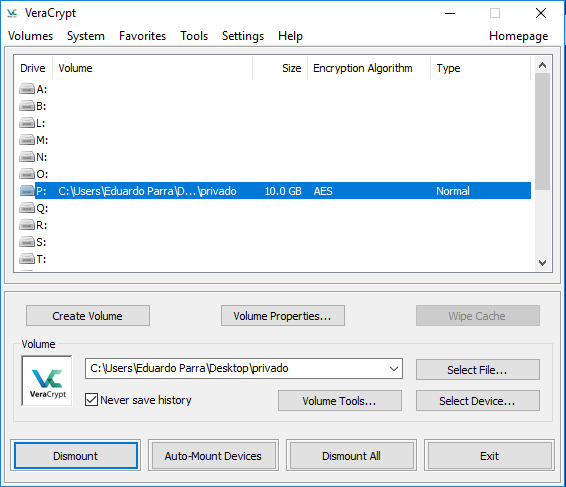Select the T: drive icon

point(27,259)
